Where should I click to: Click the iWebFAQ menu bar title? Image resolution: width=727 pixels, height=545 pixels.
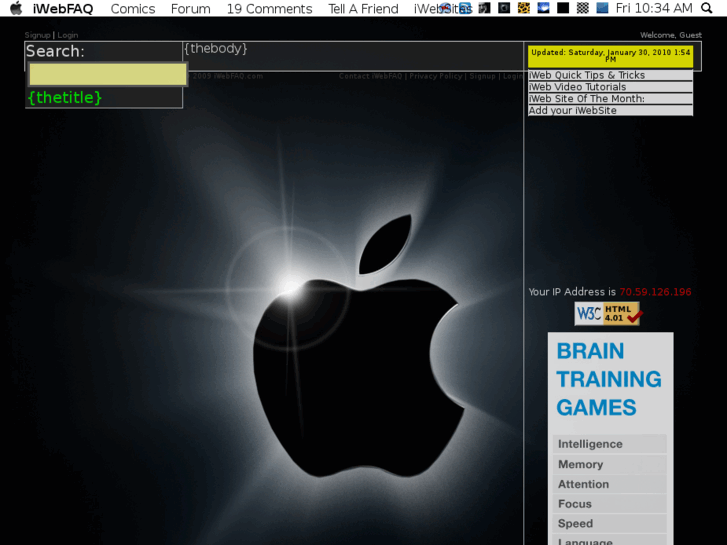coord(63,9)
